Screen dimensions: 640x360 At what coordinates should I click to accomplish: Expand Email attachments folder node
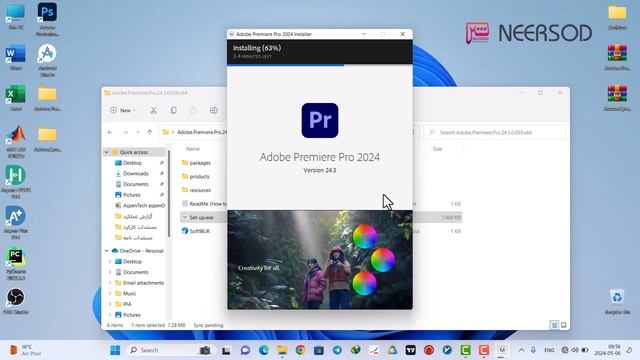(110, 283)
